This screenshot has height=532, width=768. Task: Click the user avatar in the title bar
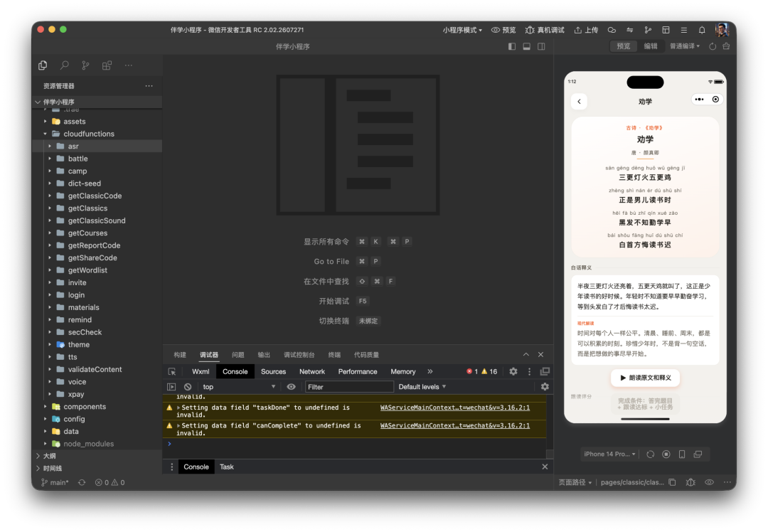click(x=722, y=30)
